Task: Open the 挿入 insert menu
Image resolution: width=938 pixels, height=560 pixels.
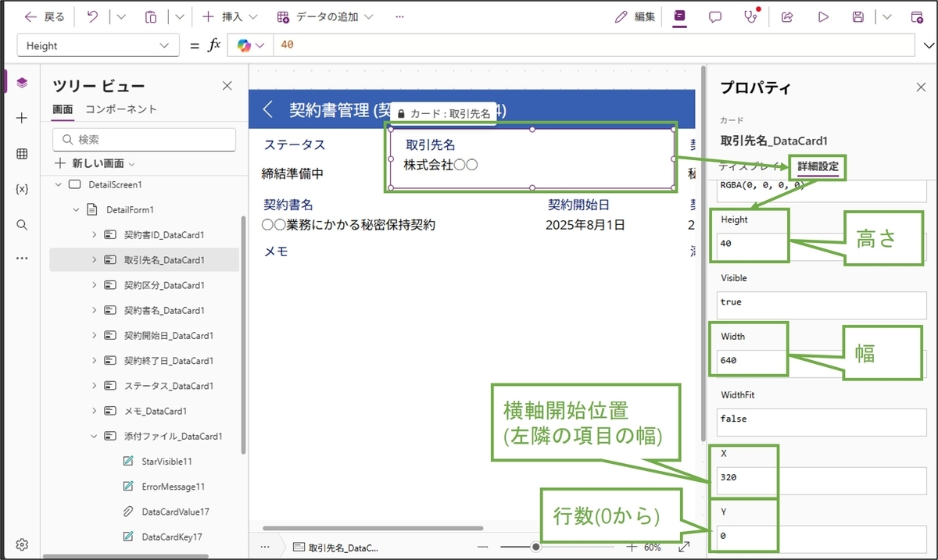Action: [231, 16]
